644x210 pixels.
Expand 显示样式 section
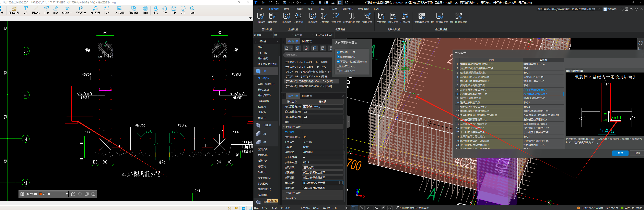click(284, 198)
